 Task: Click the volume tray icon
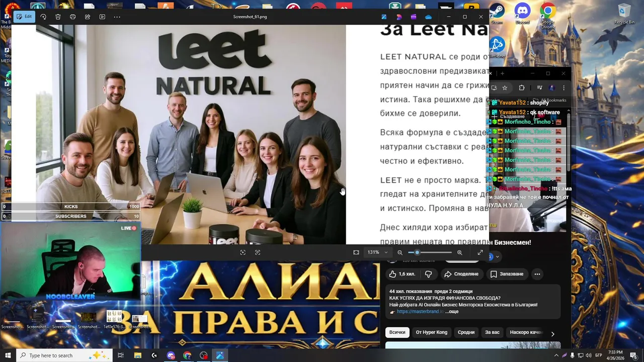click(589, 355)
